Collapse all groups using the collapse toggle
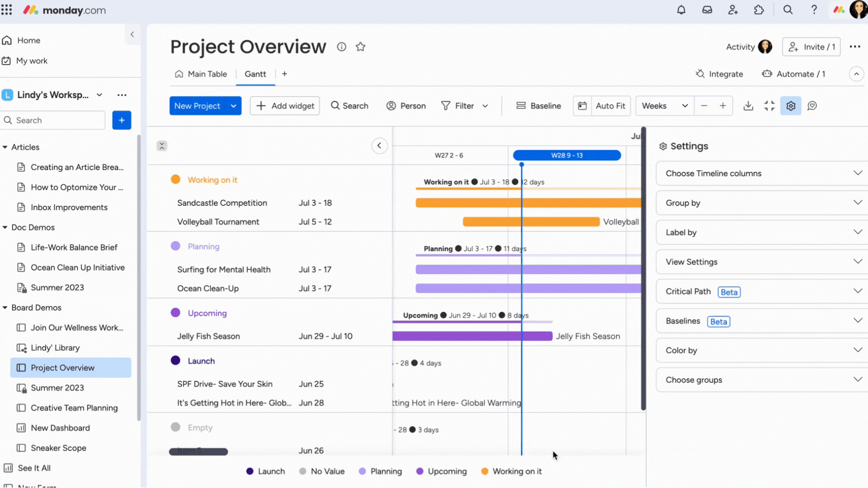 coord(162,146)
